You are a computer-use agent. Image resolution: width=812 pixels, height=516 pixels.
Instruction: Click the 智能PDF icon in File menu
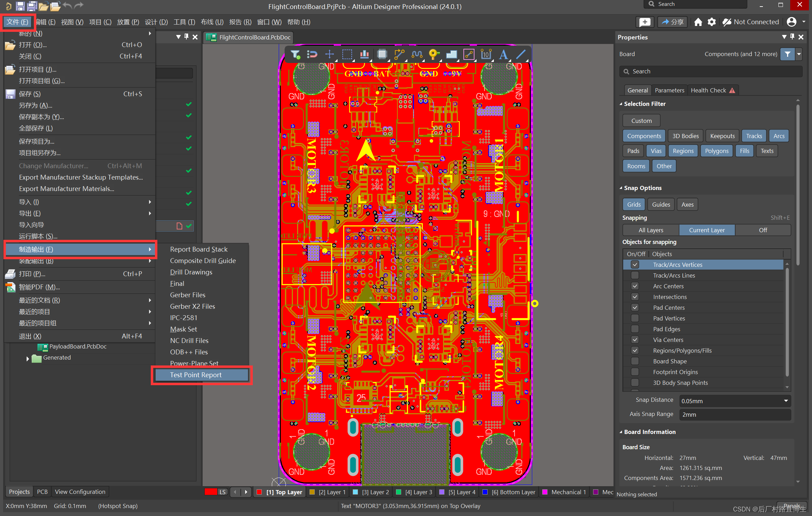[x=10, y=287]
